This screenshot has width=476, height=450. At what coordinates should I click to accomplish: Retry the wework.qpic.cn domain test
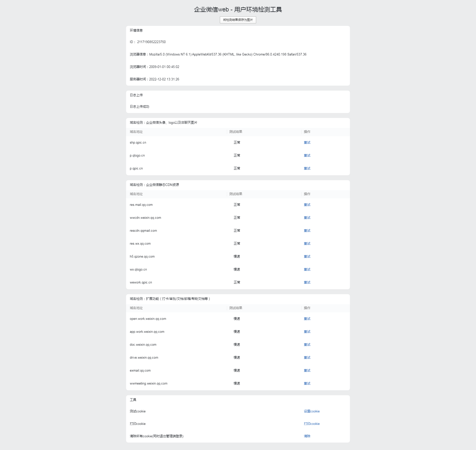(x=307, y=282)
